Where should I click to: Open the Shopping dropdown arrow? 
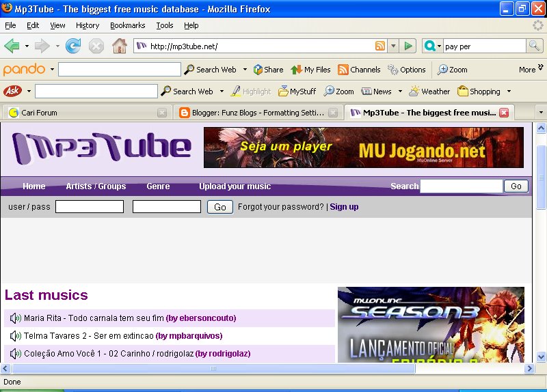pos(509,92)
